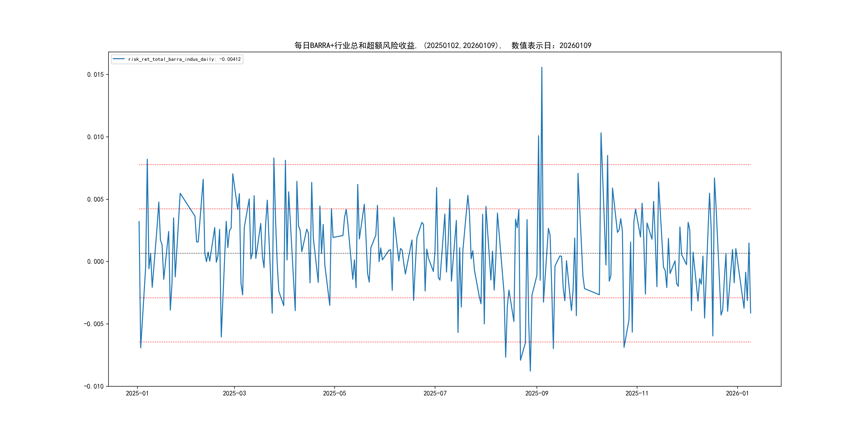
Task: Click the 2025-07 x-axis label
Action: 435,393
